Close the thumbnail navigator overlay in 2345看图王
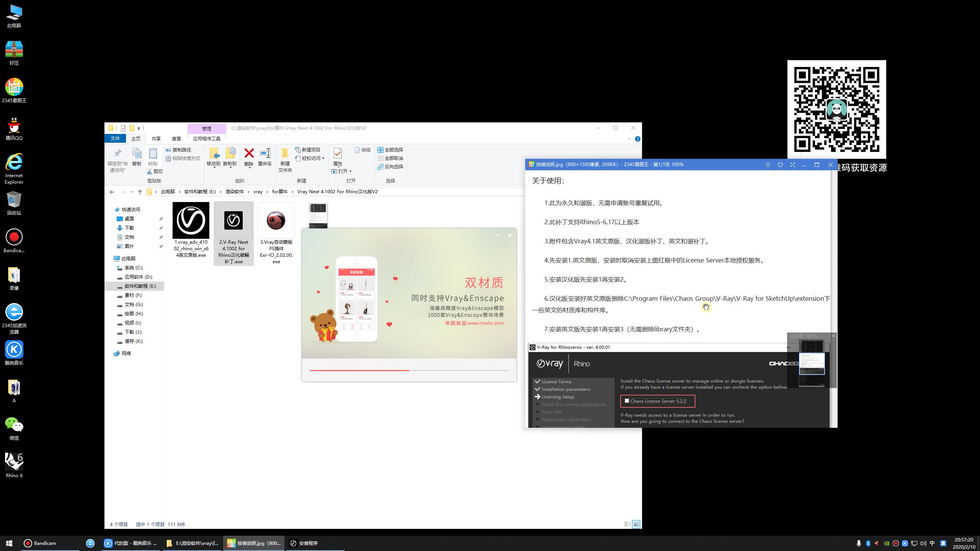 pos(833,336)
